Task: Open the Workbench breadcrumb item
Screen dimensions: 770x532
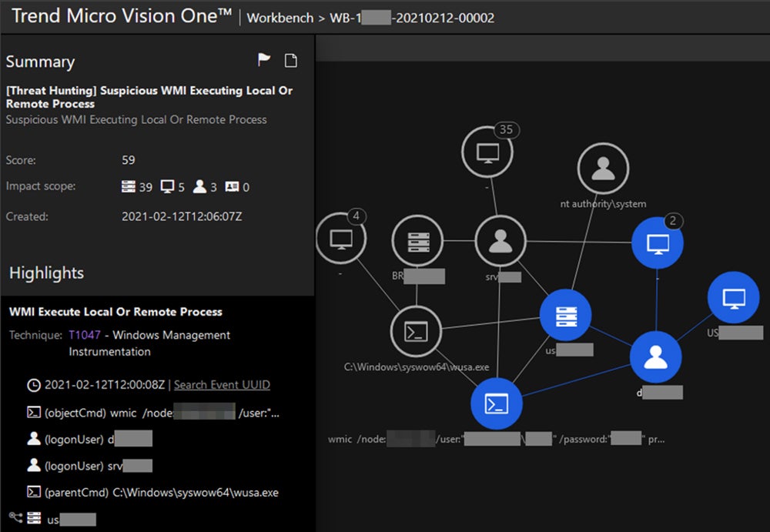Action: click(x=280, y=17)
